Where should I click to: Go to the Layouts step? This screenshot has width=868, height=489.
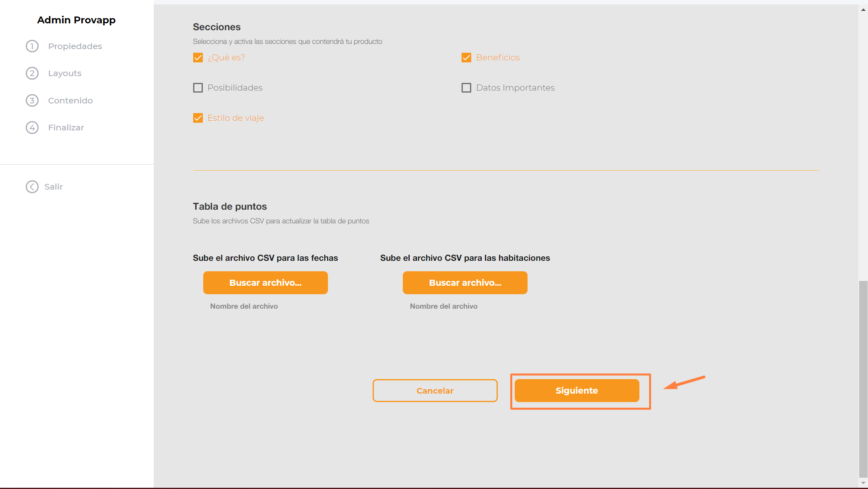click(65, 73)
